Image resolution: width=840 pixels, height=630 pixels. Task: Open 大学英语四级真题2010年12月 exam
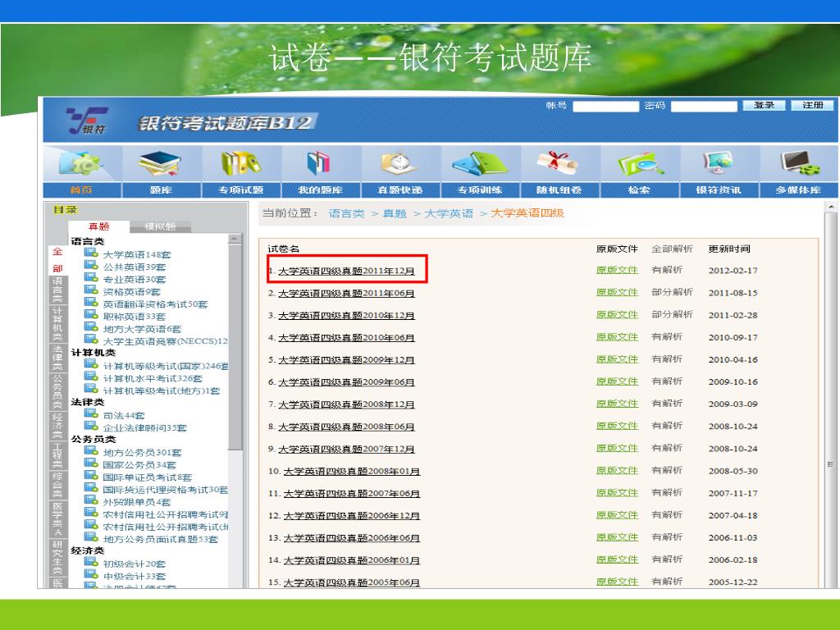pos(346,316)
